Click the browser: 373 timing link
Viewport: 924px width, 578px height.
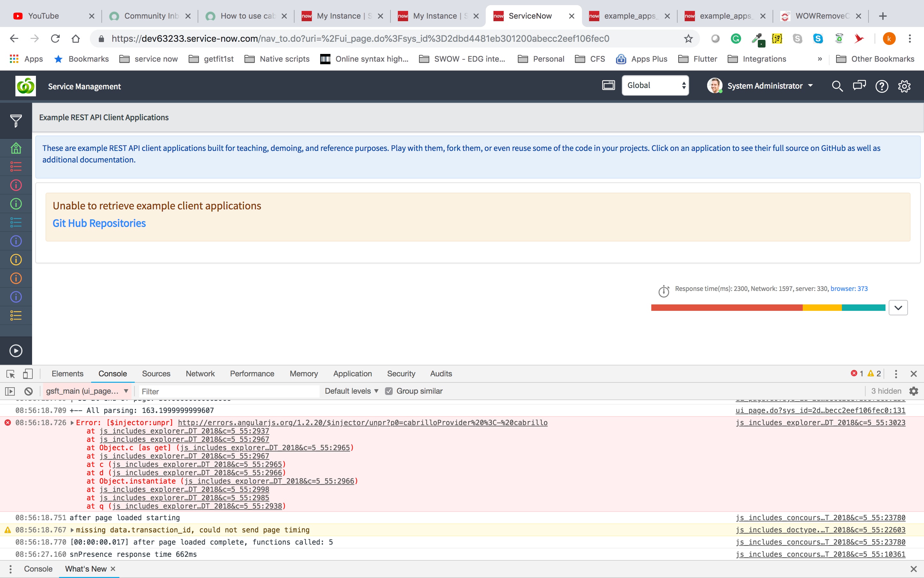[x=849, y=289]
